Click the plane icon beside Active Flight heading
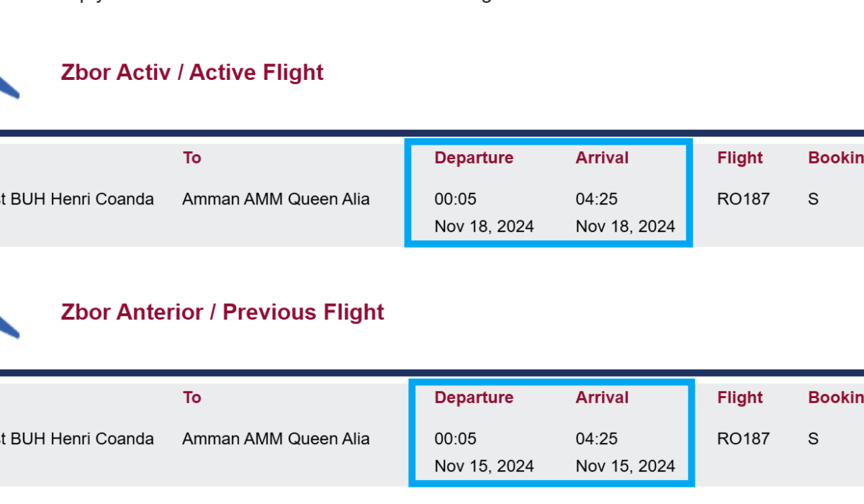 (9, 86)
